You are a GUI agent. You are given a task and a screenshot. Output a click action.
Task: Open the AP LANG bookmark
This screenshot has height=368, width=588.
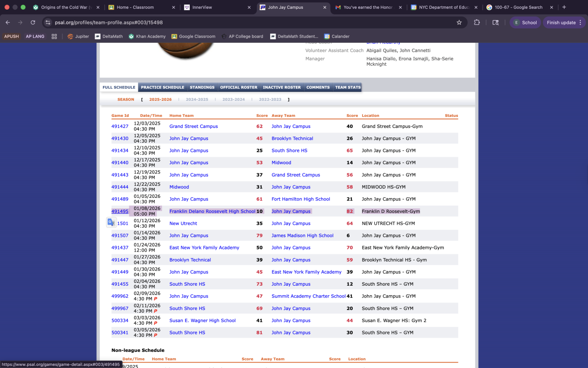pyautogui.click(x=35, y=36)
